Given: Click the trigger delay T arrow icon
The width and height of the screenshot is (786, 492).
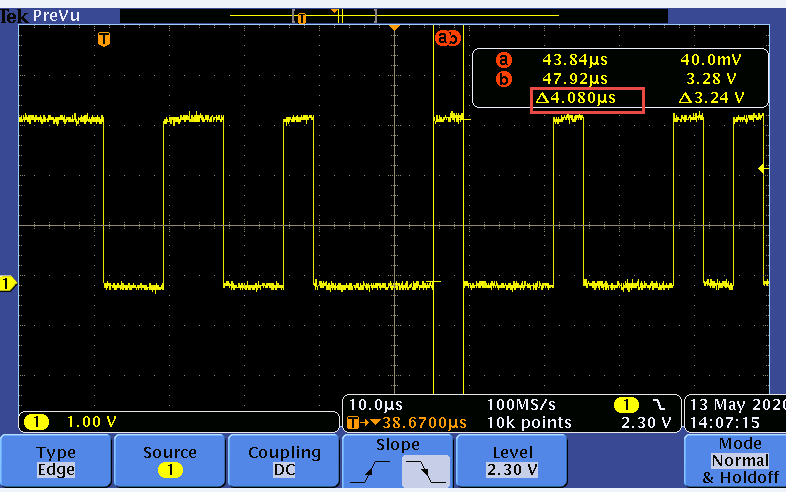Looking at the screenshot, I should coord(363,423).
